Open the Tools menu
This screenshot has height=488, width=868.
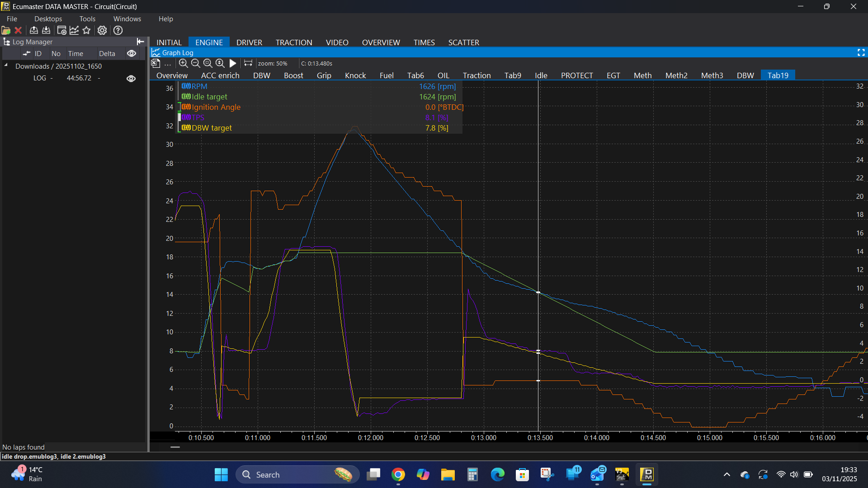[x=87, y=19]
